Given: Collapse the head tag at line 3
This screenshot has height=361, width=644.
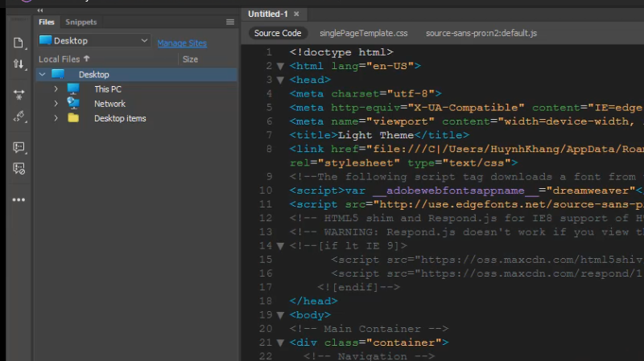Looking at the screenshot, I should (280, 80).
